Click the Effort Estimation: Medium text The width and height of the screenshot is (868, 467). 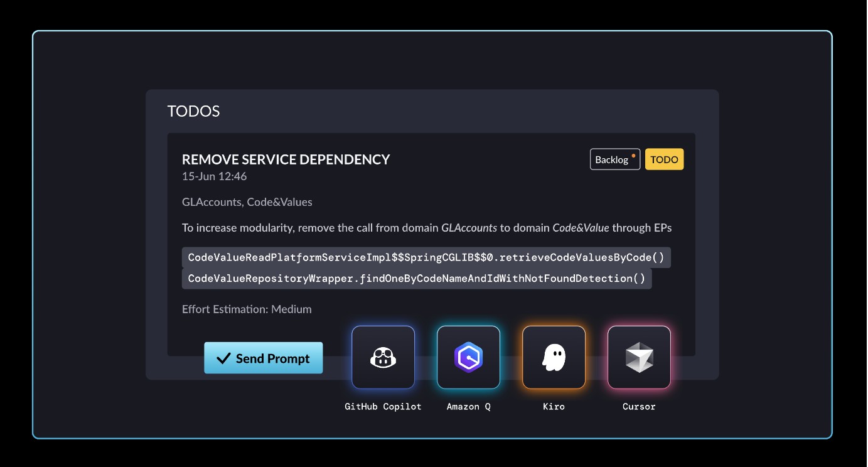click(x=247, y=309)
